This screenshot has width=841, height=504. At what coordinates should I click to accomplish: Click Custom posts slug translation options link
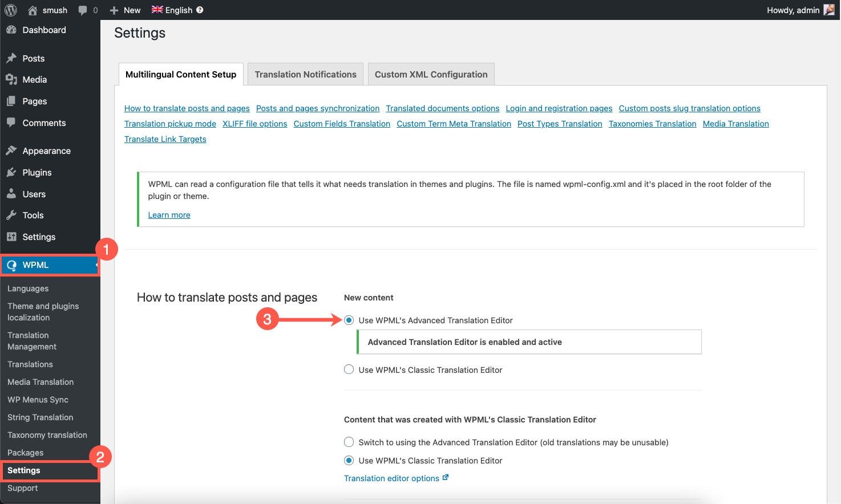(690, 108)
